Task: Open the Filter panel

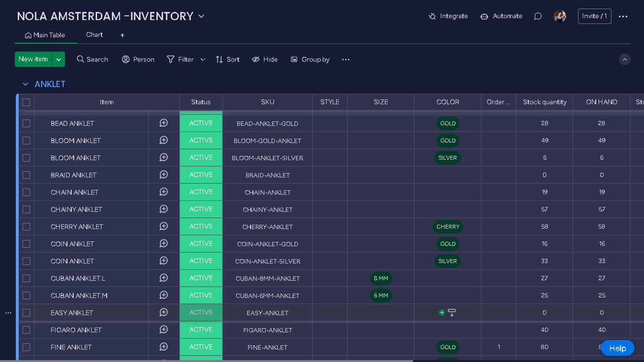Action: [181, 59]
